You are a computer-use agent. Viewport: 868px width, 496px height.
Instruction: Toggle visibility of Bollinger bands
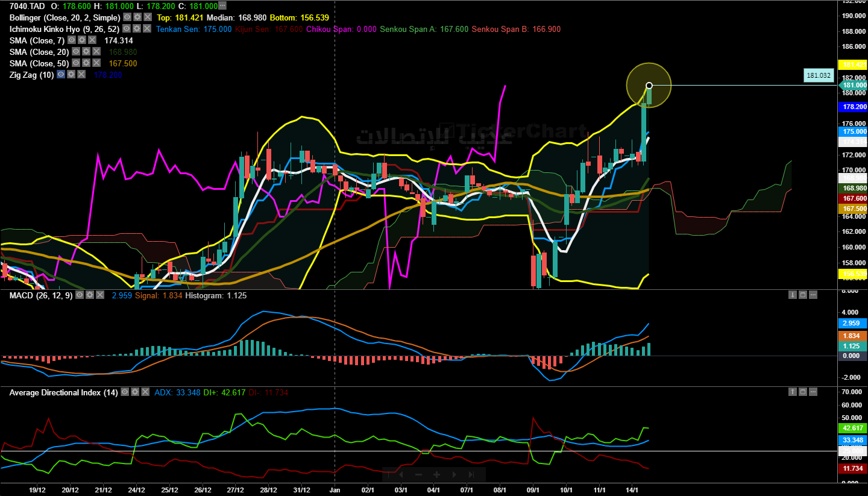point(127,17)
